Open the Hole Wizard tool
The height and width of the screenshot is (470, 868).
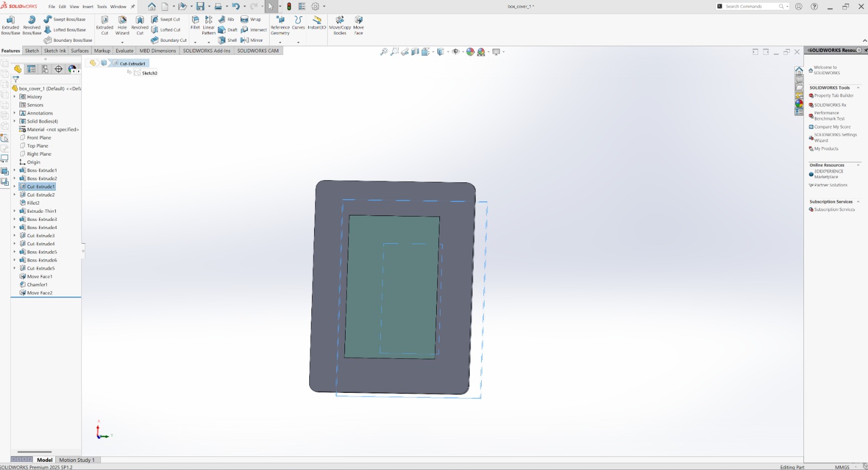(122, 26)
